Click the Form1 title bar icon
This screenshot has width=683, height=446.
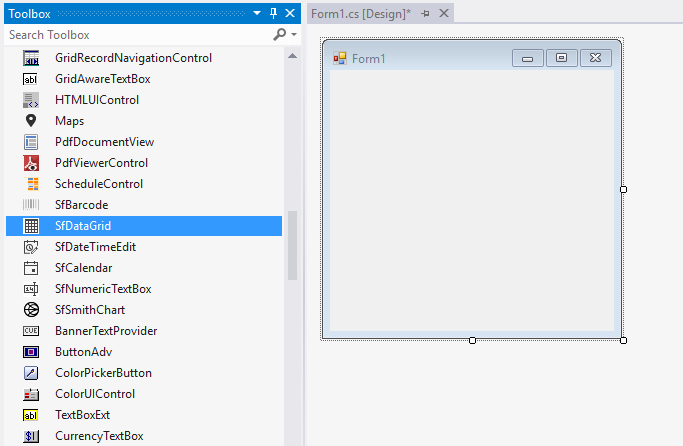click(340, 58)
